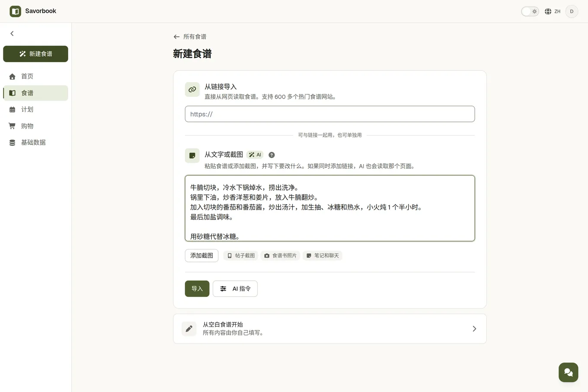Click the 新建食谱 sidebar button
This screenshot has width=588, height=392.
tap(35, 54)
